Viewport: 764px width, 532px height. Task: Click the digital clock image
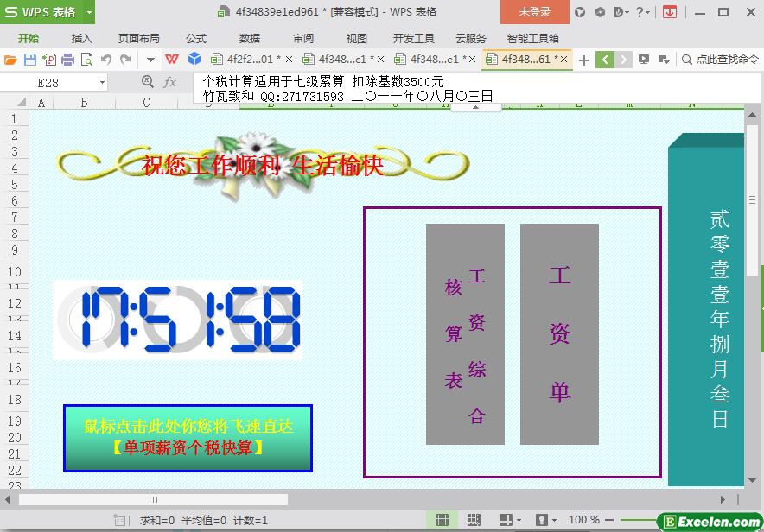[177, 320]
